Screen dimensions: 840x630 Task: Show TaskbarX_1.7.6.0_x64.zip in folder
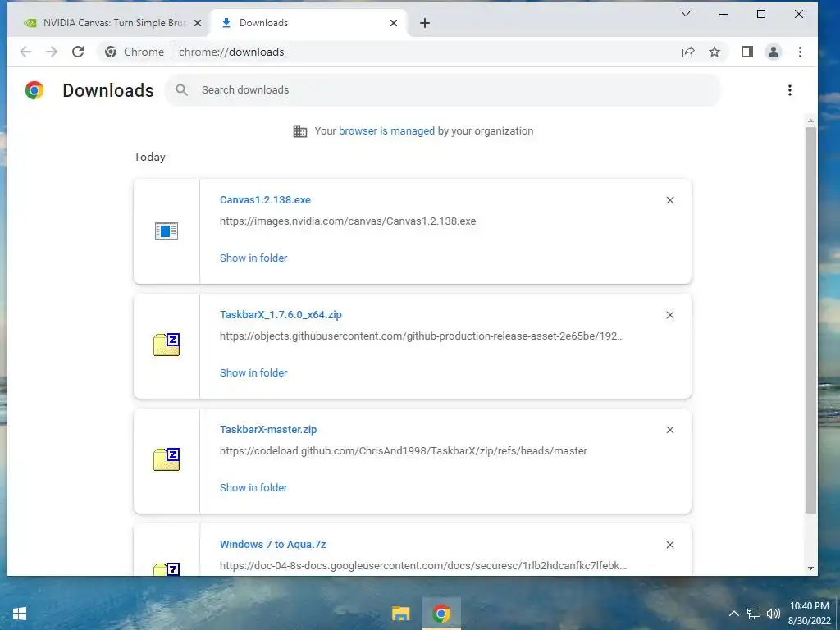(253, 373)
